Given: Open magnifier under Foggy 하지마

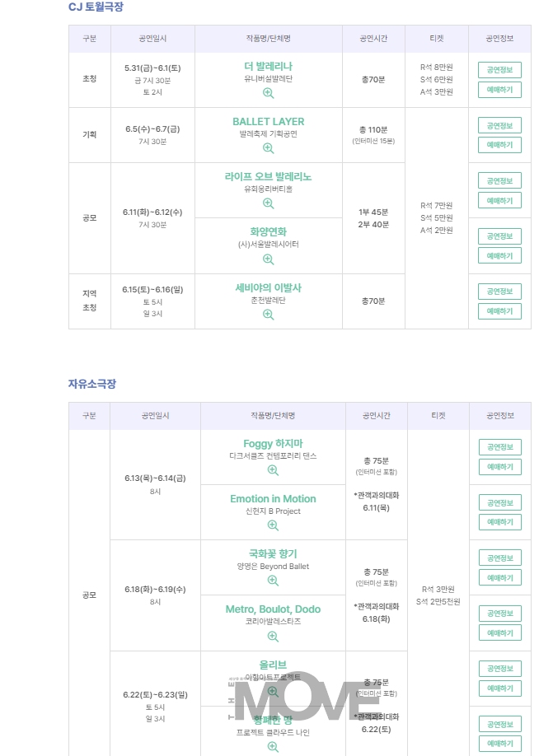Looking at the screenshot, I should 273,470.
